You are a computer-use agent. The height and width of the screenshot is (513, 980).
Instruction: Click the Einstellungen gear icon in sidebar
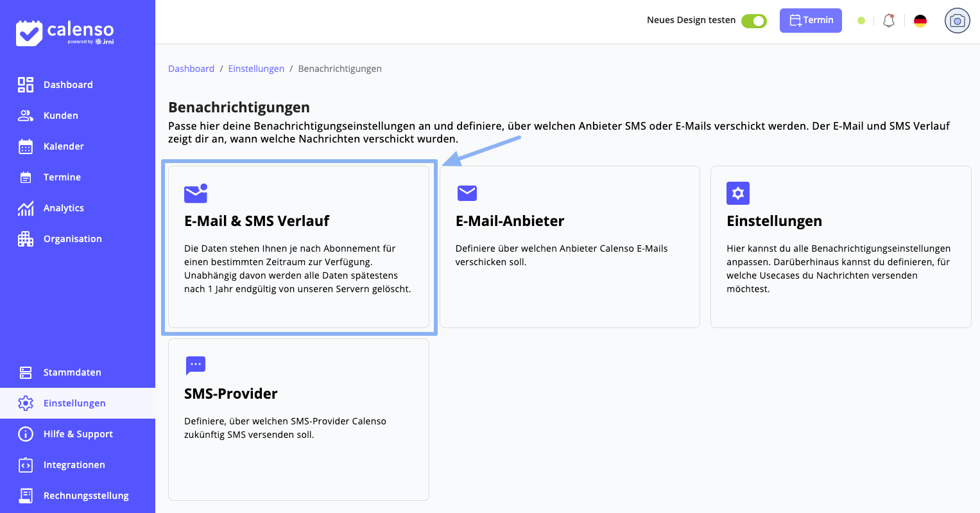point(26,403)
